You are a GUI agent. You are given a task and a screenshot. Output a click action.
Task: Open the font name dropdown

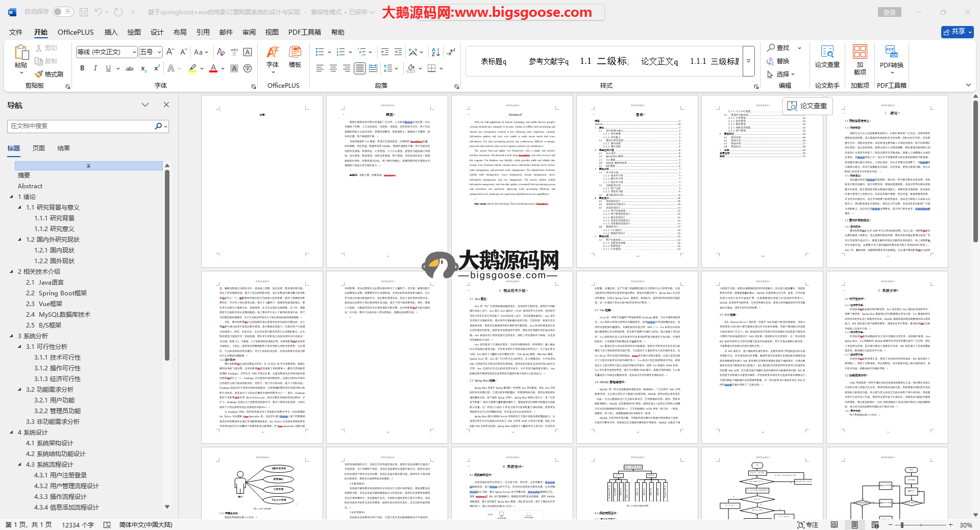134,52
